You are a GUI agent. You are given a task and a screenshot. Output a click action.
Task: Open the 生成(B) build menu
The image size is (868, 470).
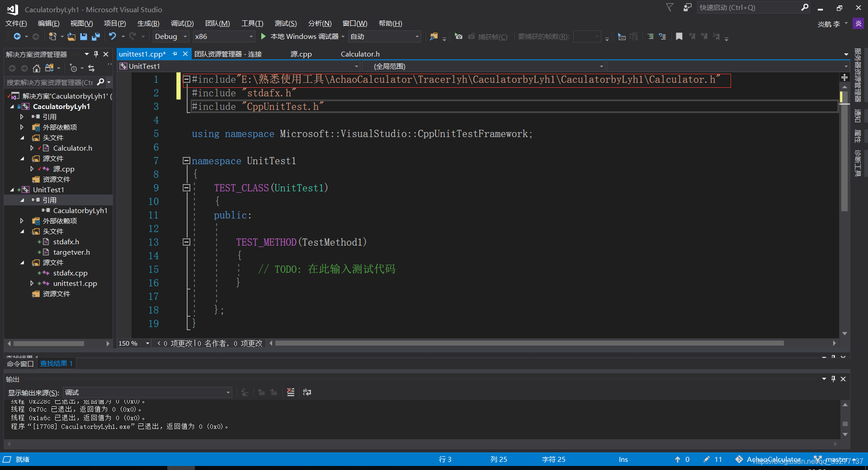[148, 24]
